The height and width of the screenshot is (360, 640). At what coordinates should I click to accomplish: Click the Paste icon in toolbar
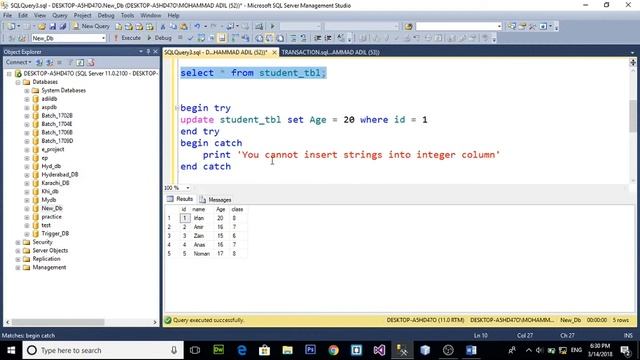pyautogui.click(x=184, y=27)
